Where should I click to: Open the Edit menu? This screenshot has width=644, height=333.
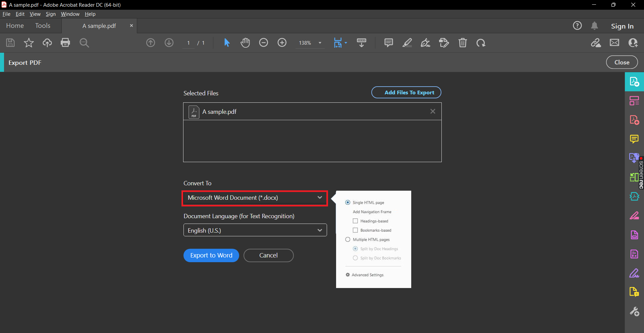pos(20,14)
